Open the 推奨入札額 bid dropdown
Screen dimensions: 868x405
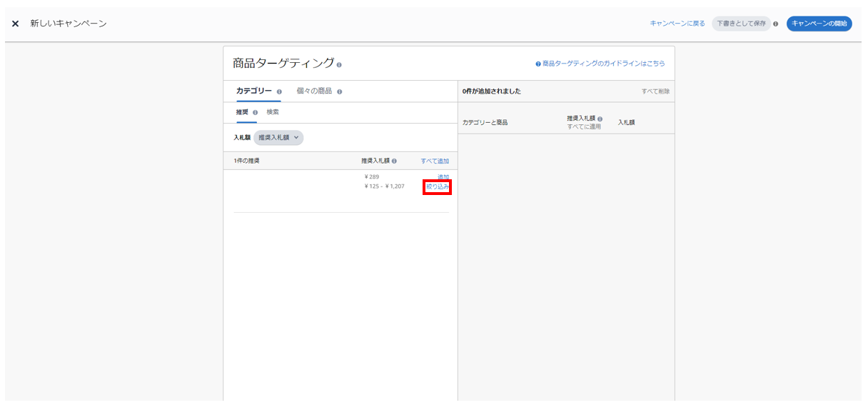[x=278, y=137]
